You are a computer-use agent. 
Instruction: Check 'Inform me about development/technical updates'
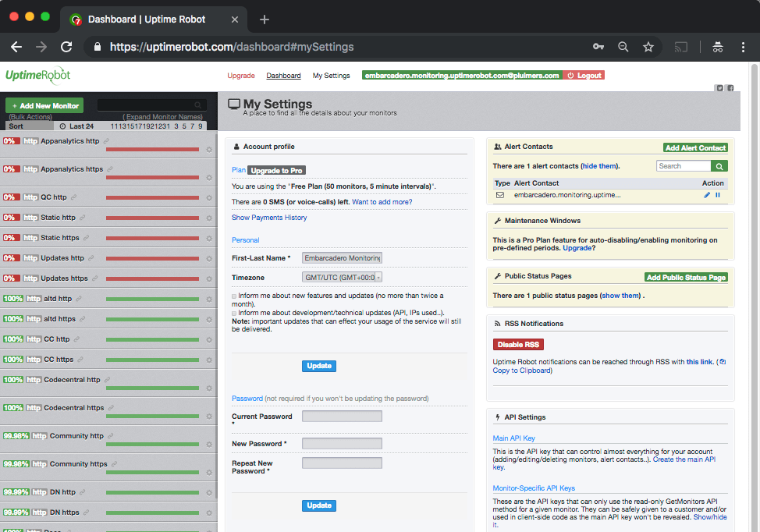pyautogui.click(x=234, y=314)
